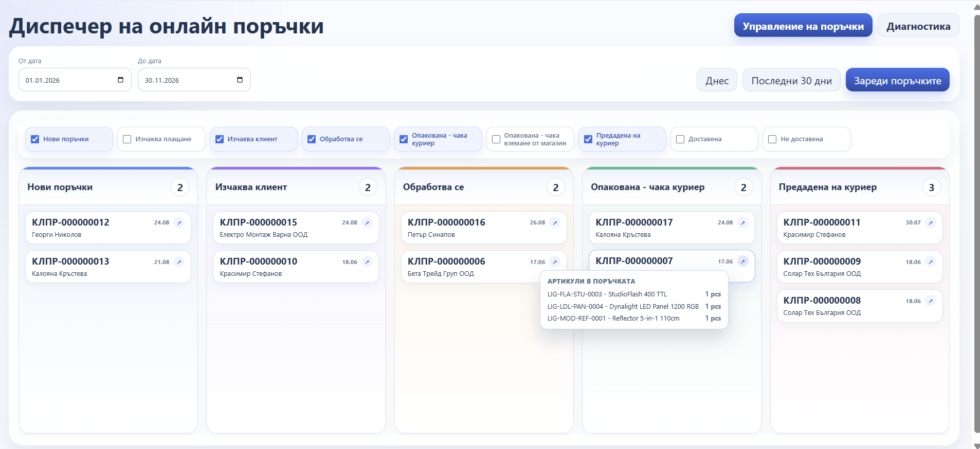Open order КЛПР-000000007 via arrow icon
This screenshot has height=449, width=980.
pos(743,261)
